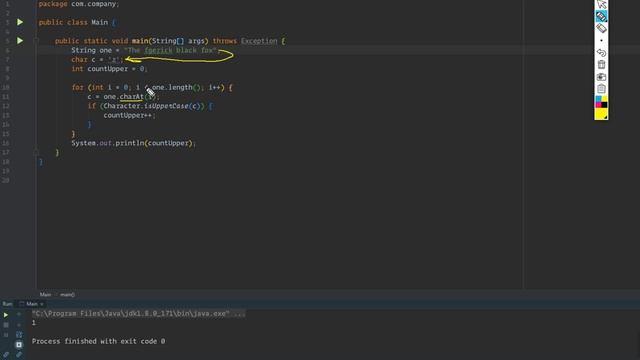Pick the magenta color swatch
Screen dimensions: 640x360
pos(598,105)
